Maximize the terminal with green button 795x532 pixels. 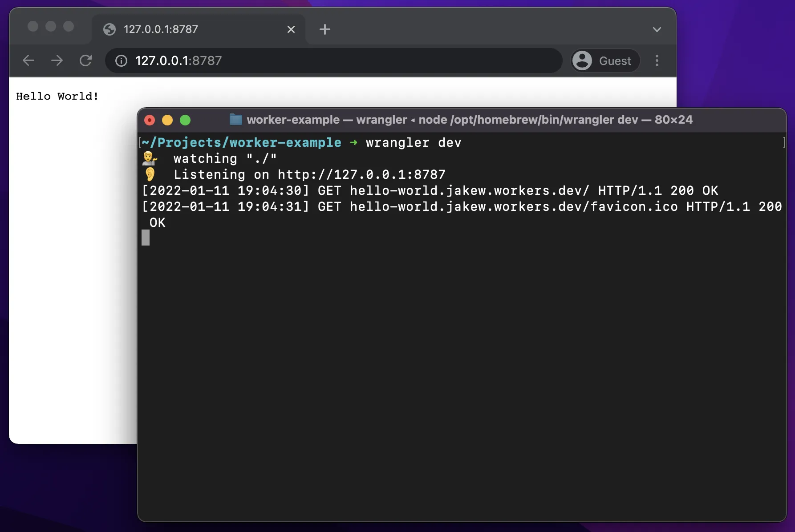[x=185, y=120]
